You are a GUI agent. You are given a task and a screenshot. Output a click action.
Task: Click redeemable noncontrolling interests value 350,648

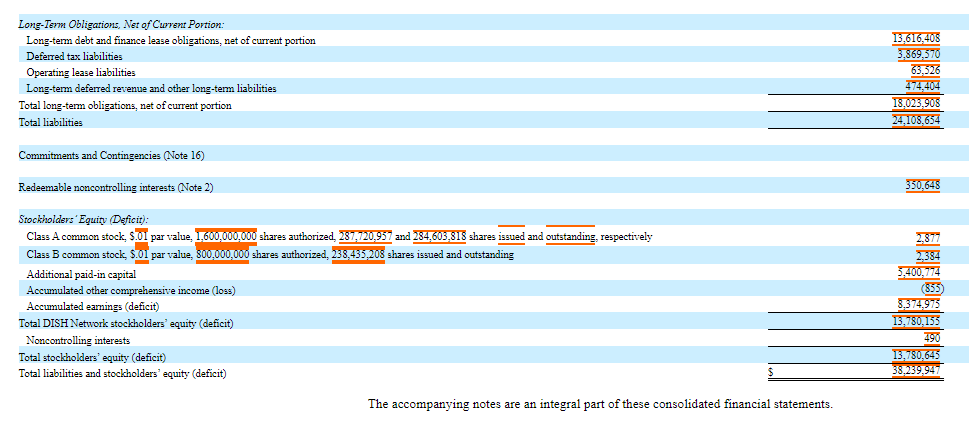[923, 187]
